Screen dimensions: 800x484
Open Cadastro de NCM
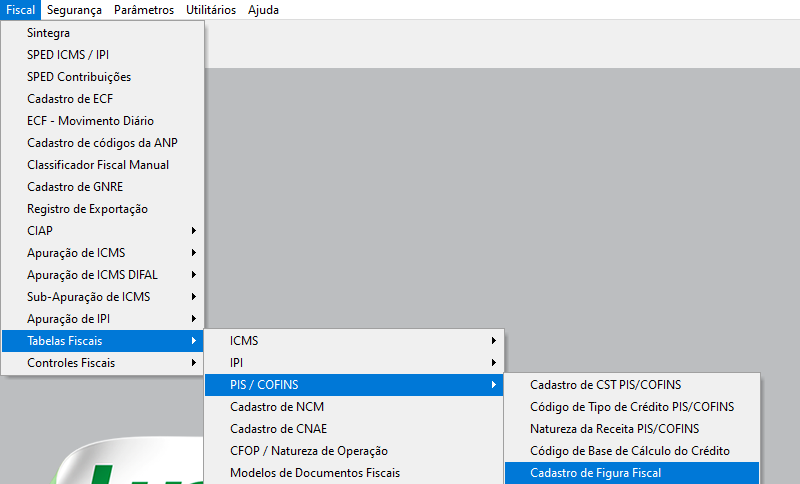click(277, 407)
